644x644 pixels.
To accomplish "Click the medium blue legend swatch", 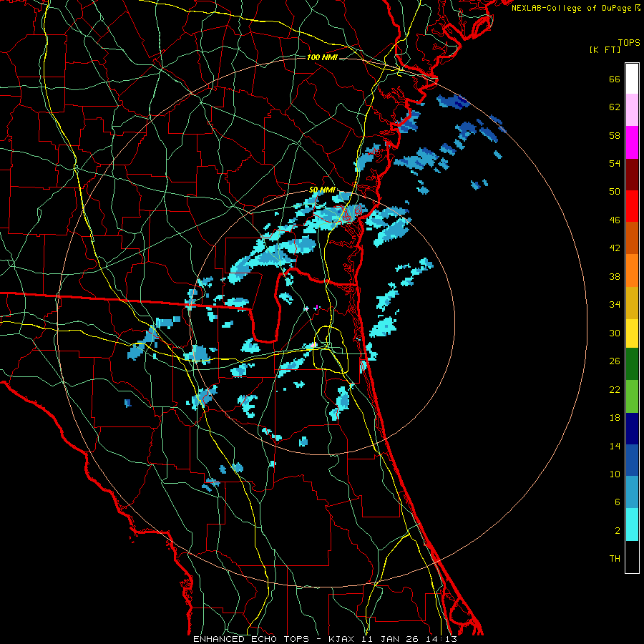I will (x=632, y=460).
